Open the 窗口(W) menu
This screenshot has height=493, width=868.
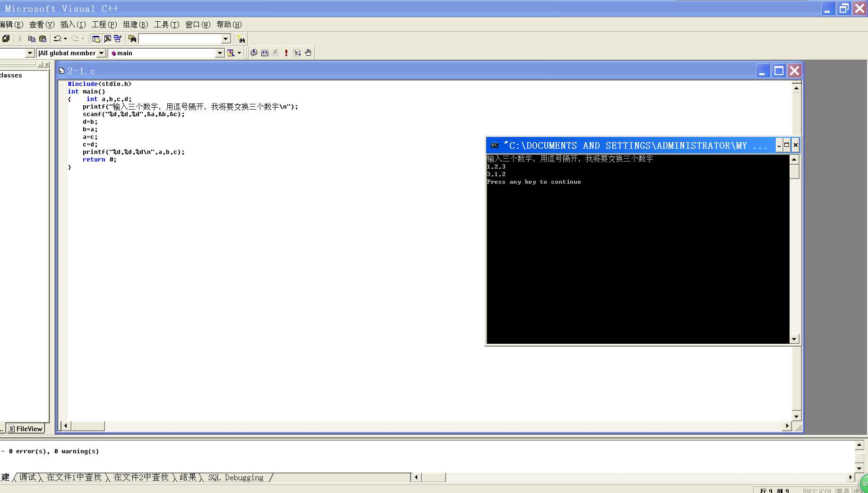coord(198,25)
